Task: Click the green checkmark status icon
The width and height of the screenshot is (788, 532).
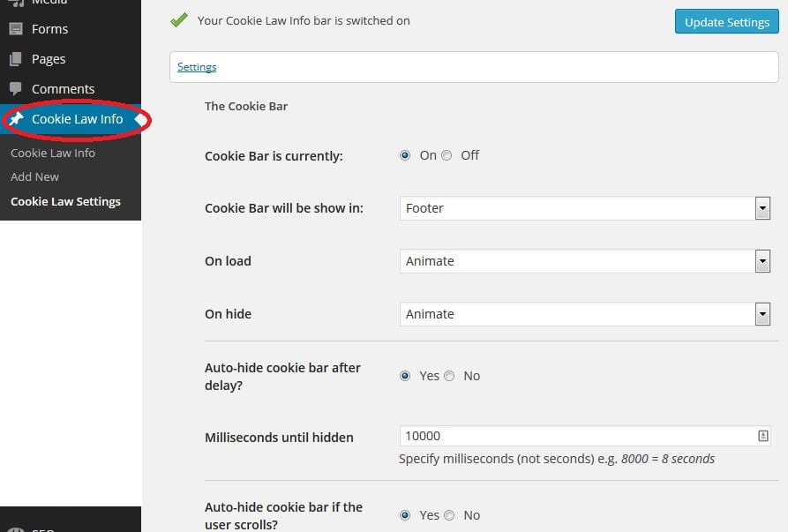Action: [179, 19]
